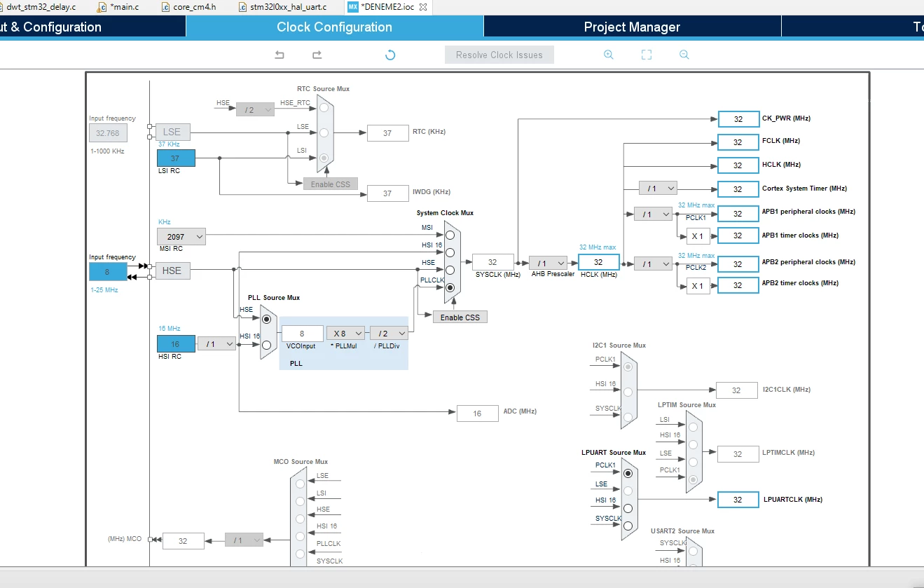The image size is (924, 588).
Task: Click the RTC Enable CSS button
Action: click(331, 184)
